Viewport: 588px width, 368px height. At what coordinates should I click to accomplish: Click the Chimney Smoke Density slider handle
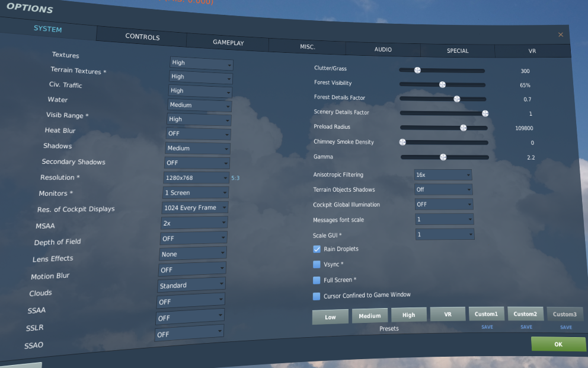[402, 142]
